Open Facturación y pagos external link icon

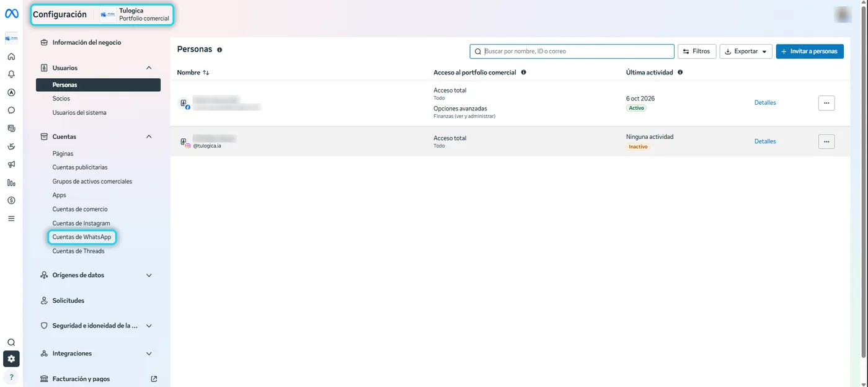pyautogui.click(x=154, y=379)
